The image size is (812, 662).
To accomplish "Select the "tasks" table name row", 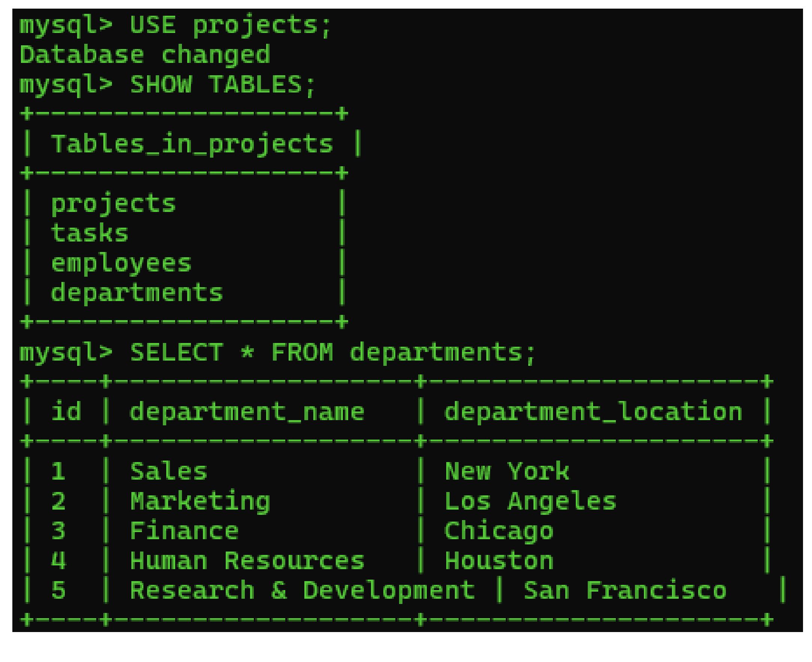I will pyautogui.click(x=90, y=233).
